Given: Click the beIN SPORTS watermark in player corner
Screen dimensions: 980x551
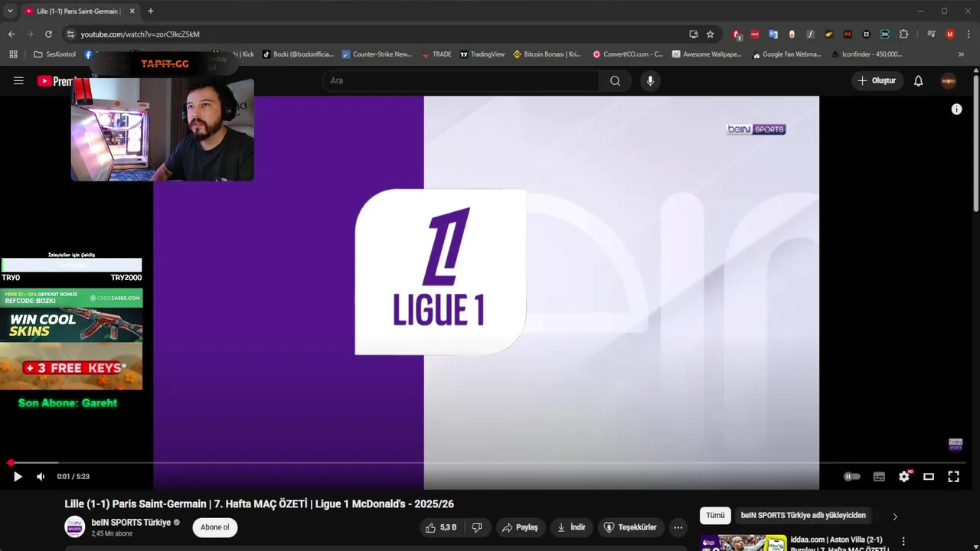Looking at the screenshot, I should (x=955, y=445).
